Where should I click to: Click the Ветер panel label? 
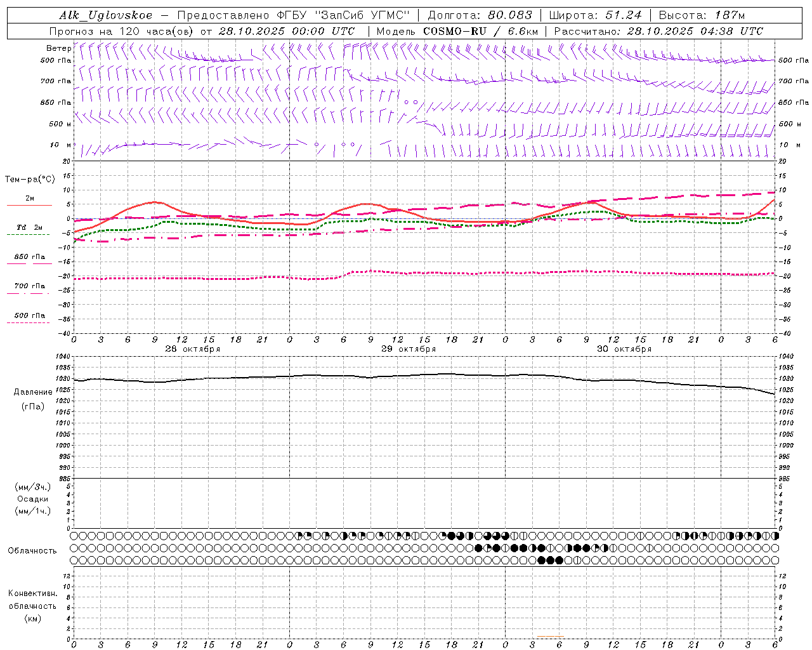58,48
